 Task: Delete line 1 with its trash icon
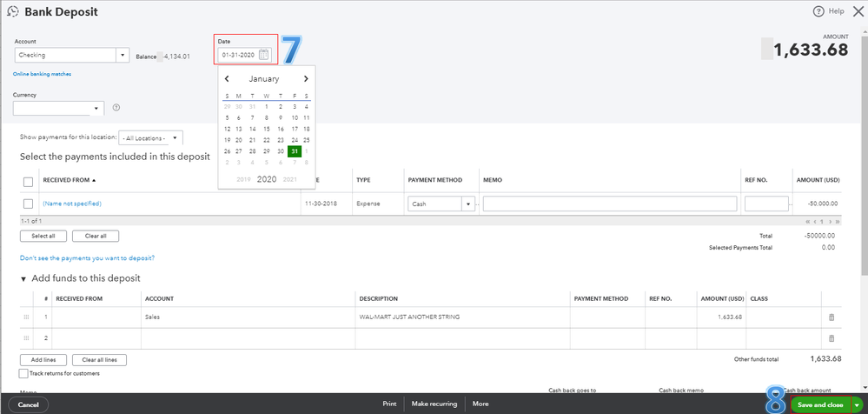click(x=831, y=317)
